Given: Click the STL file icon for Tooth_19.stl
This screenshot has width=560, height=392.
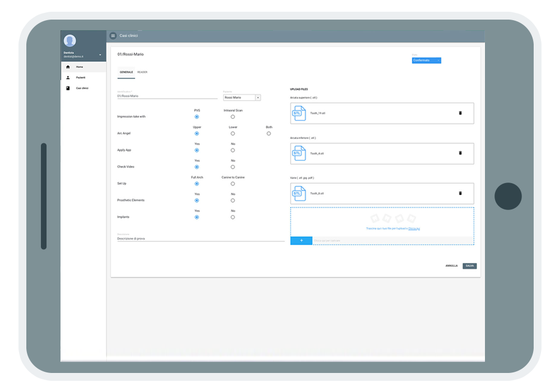Looking at the screenshot, I should click(299, 113).
